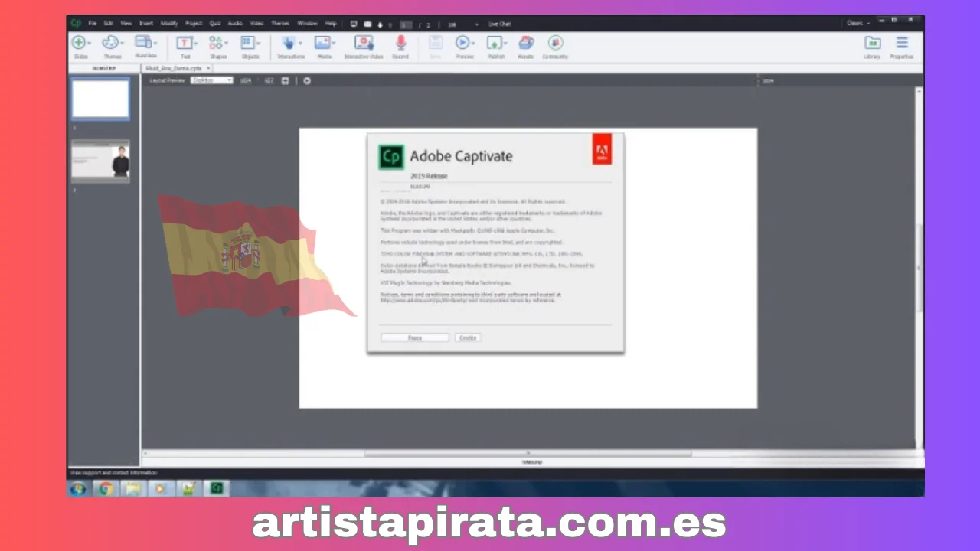
Task: Toggle the Properties panel icon
Action: click(902, 43)
